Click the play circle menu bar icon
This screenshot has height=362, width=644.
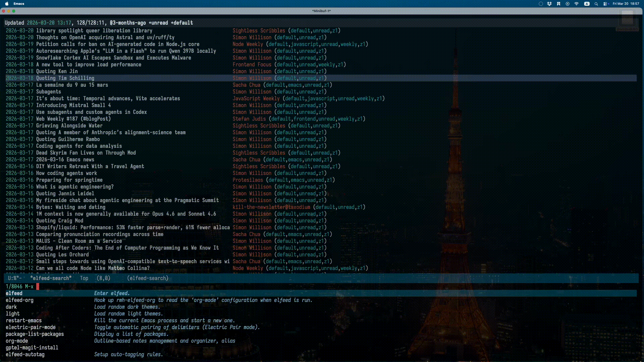tap(568, 4)
